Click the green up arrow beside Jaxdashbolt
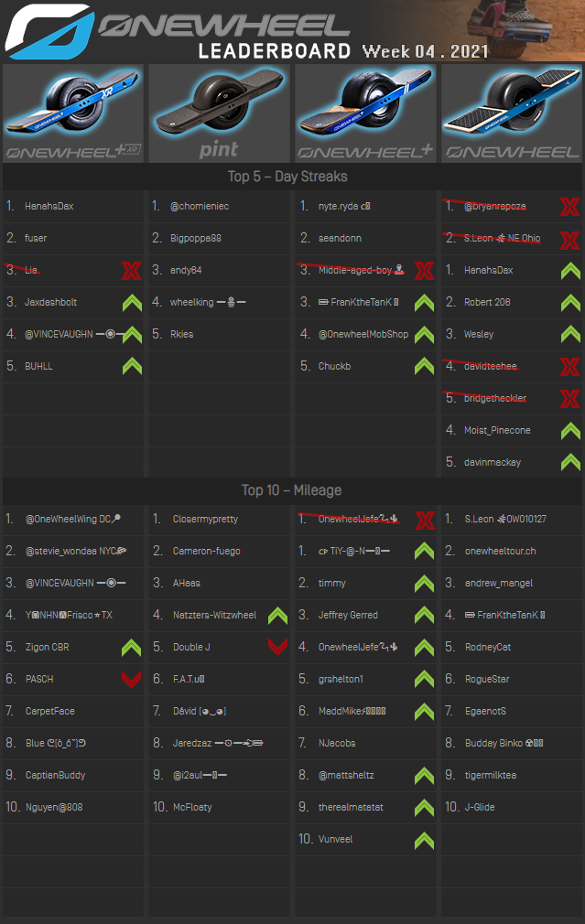The width and height of the screenshot is (585, 924). pyautogui.click(x=132, y=303)
